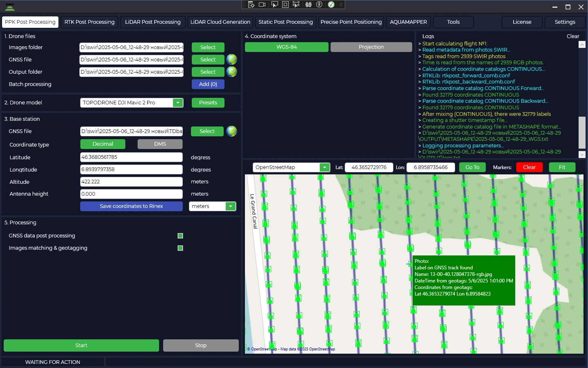
Task: Click Save coordinates to Rinex button
Action: click(x=131, y=206)
